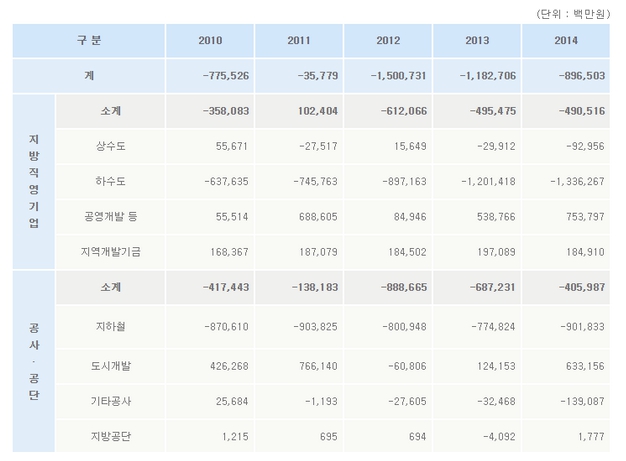This screenshot has width=626, height=461.
Task: Click the 하수도 2014 value -1,336,267
Action: [x=573, y=182]
